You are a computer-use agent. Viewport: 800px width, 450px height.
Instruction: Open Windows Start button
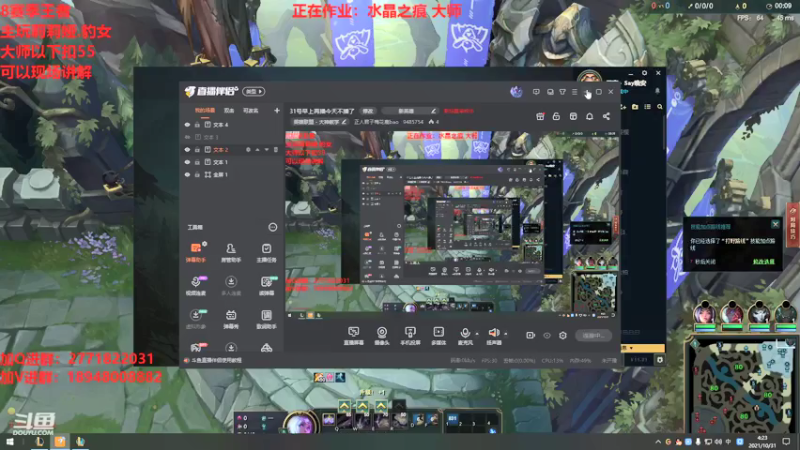[x=9, y=442]
